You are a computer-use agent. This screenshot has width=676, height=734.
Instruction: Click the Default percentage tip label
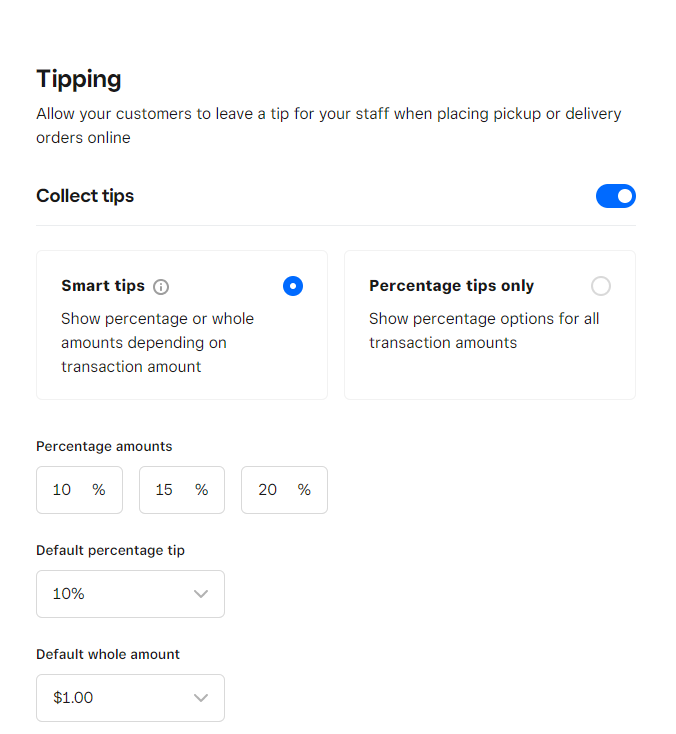pyautogui.click(x=110, y=550)
